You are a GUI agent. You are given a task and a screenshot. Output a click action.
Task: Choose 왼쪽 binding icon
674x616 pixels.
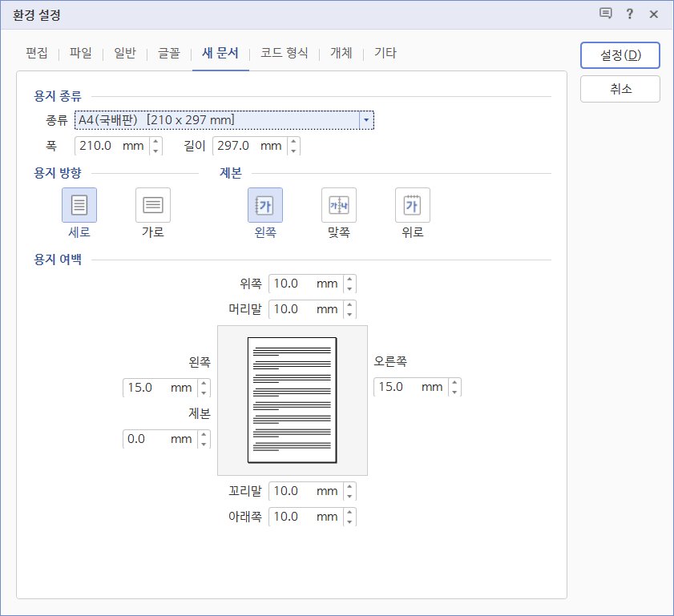point(265,205)
